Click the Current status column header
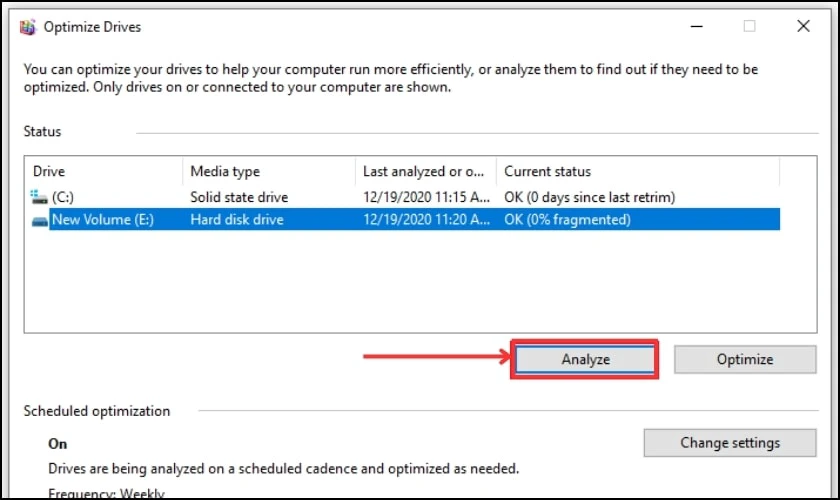840x500 pixels. point(638,171)
